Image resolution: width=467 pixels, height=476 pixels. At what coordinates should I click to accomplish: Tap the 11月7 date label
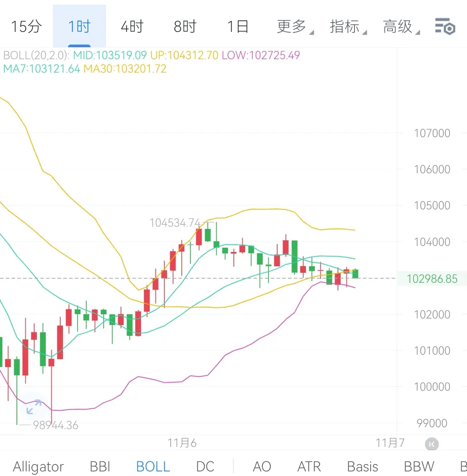tap(390, 443)
